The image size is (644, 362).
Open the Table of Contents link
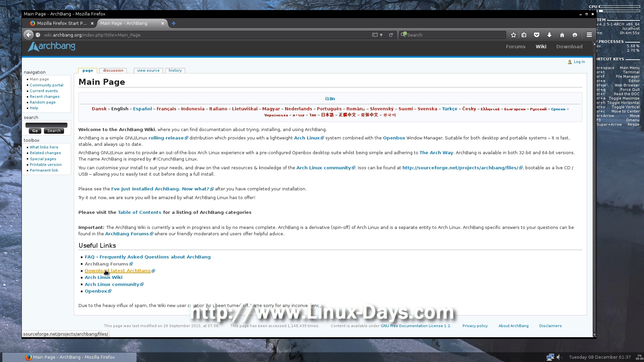pos(140,213)
